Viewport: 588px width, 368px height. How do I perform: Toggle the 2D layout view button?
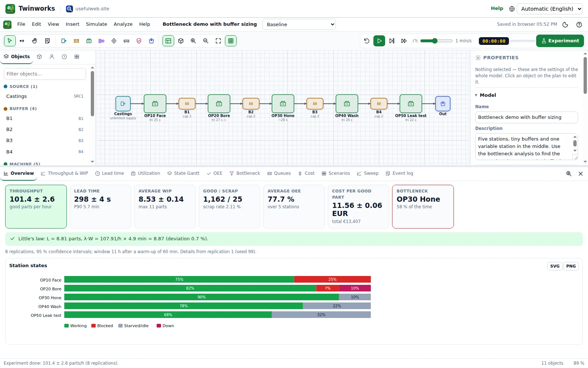(x=168, y=41)
